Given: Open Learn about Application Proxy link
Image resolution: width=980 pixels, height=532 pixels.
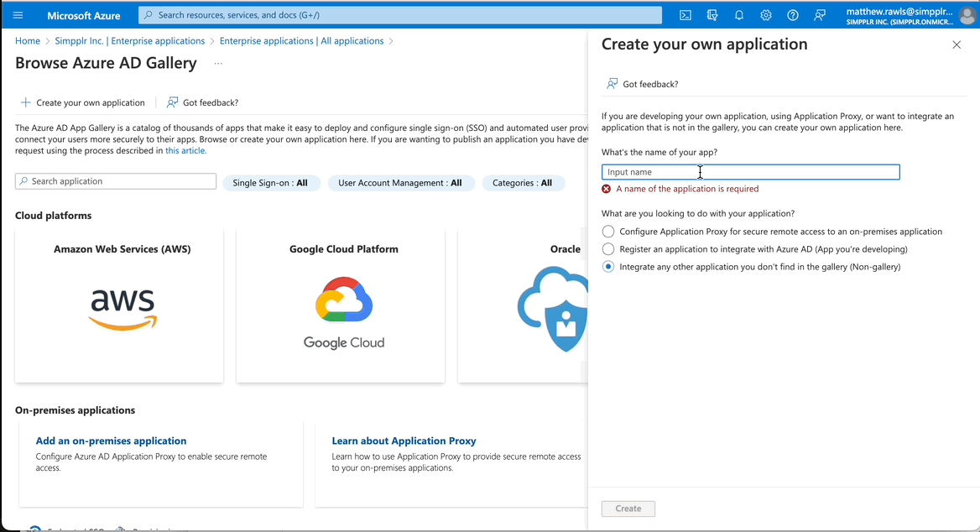Looking at the screenshot, I should pyautogui.click(x=404, y=441).
